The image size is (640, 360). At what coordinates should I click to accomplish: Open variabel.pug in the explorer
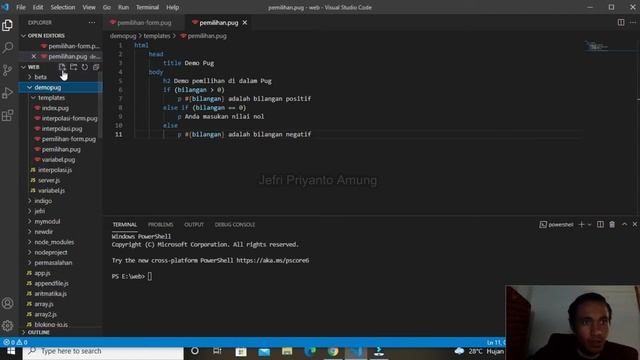58,160
